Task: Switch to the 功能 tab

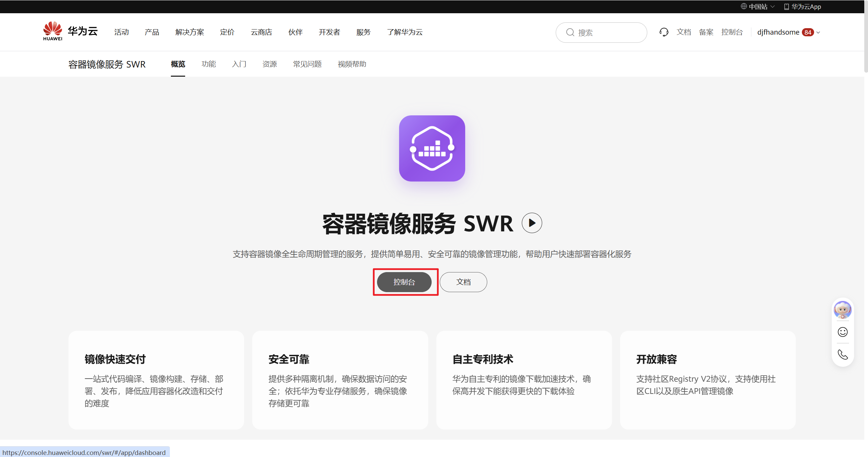Action: click(209, 64)
